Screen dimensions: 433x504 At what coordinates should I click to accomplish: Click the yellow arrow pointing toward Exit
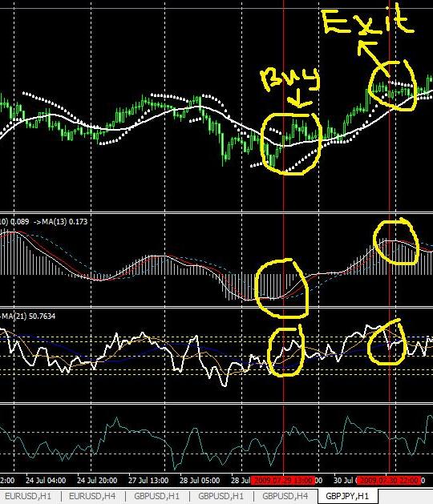pyautogui.click(x=373, y=58)
